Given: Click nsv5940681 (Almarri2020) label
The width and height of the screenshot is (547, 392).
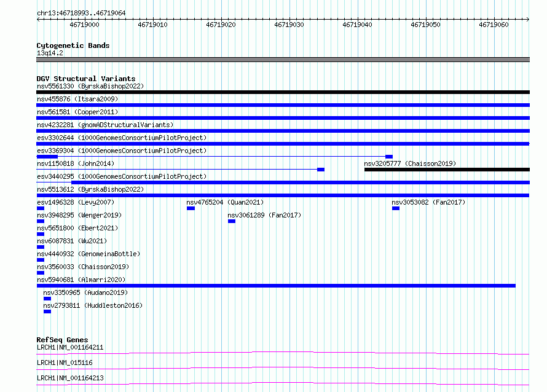Looking at the screenshot, I should pyautogui.click(x=81, y=280).
